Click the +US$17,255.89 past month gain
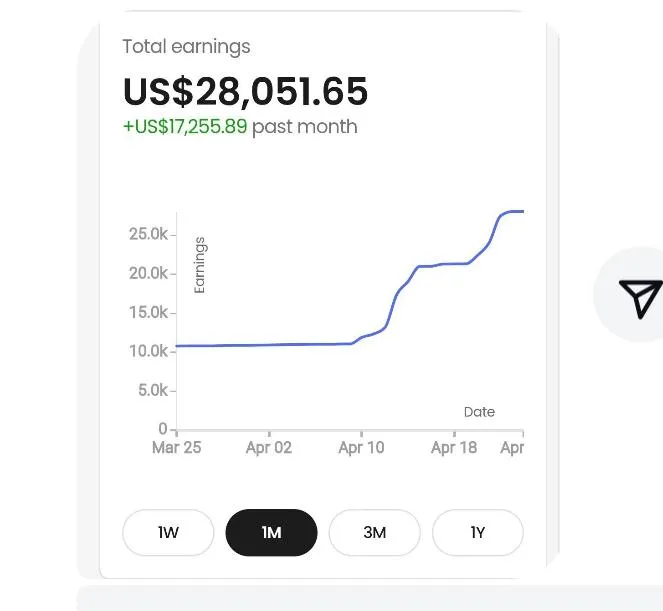Screen dimensions: 663x611 click(185, 126)
